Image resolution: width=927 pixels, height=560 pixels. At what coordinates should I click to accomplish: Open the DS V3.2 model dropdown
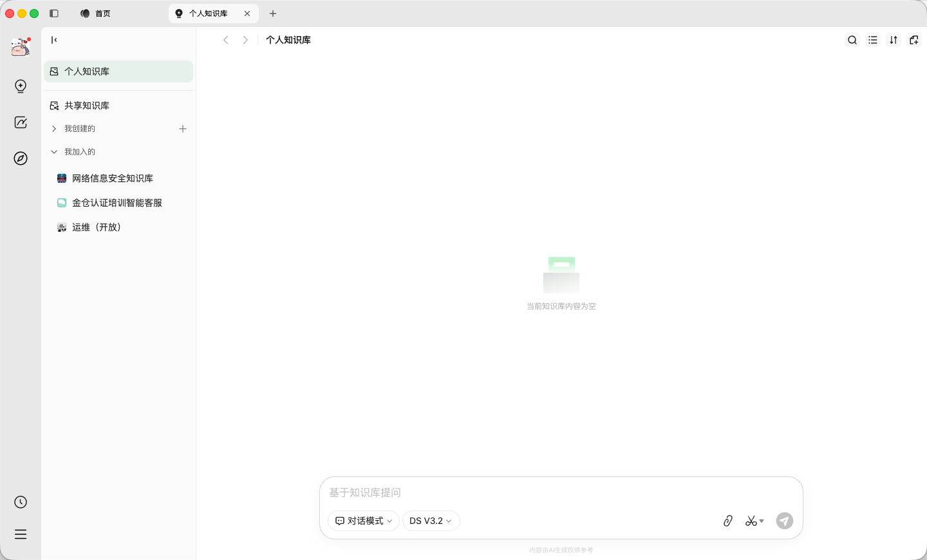point(431,521)
